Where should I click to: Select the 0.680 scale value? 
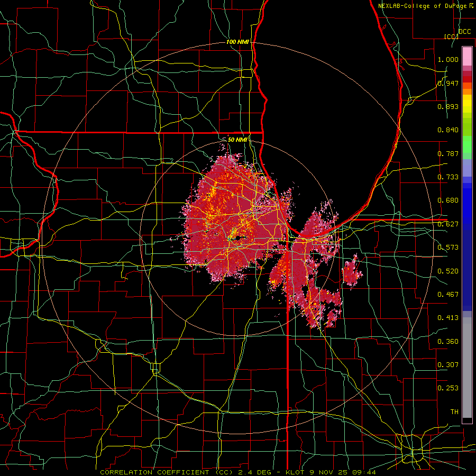448,200
